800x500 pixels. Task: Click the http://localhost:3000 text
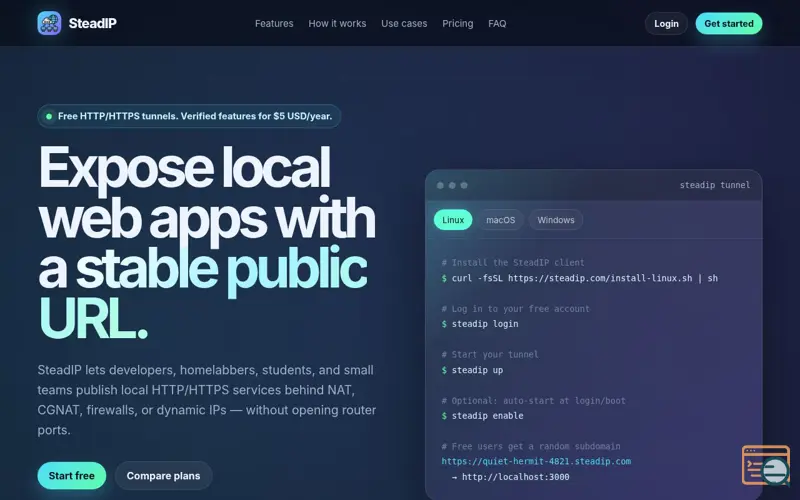click(x=515, y=477)
